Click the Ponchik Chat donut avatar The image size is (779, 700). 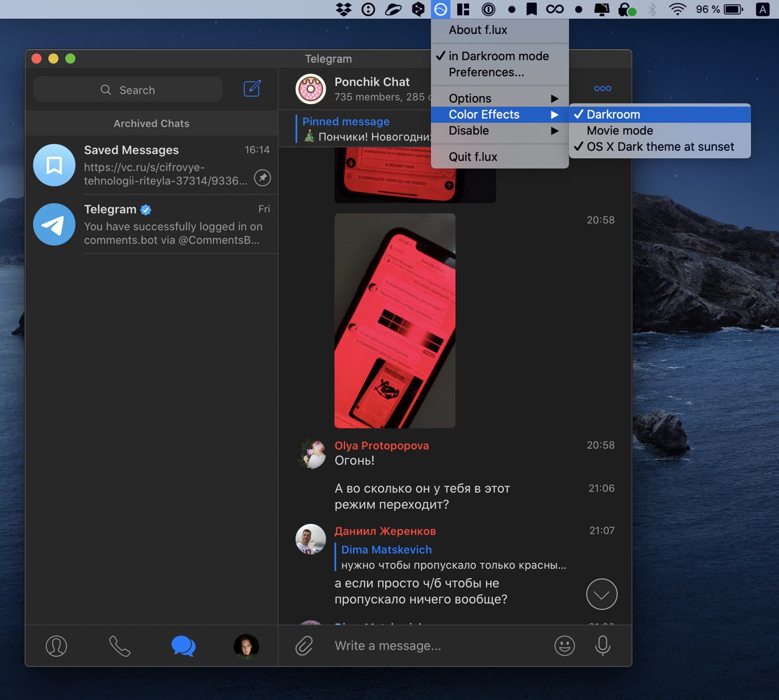311,89
